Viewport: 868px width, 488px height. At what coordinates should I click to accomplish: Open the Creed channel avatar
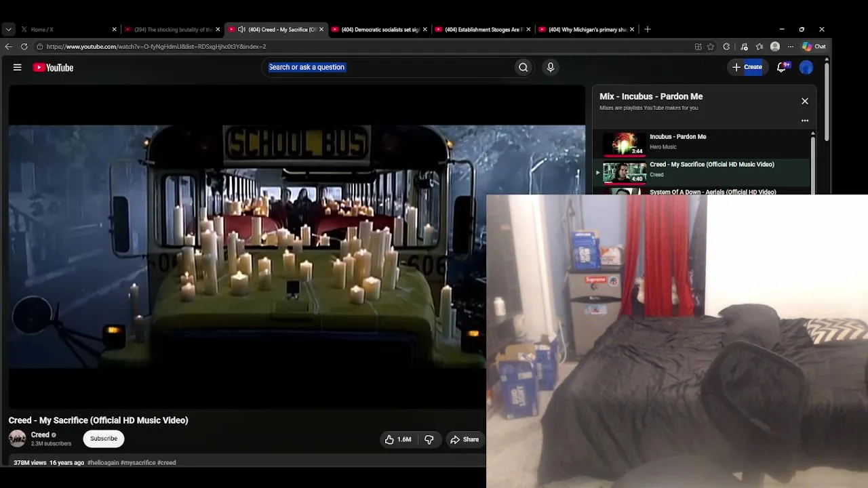click(17, 439)
